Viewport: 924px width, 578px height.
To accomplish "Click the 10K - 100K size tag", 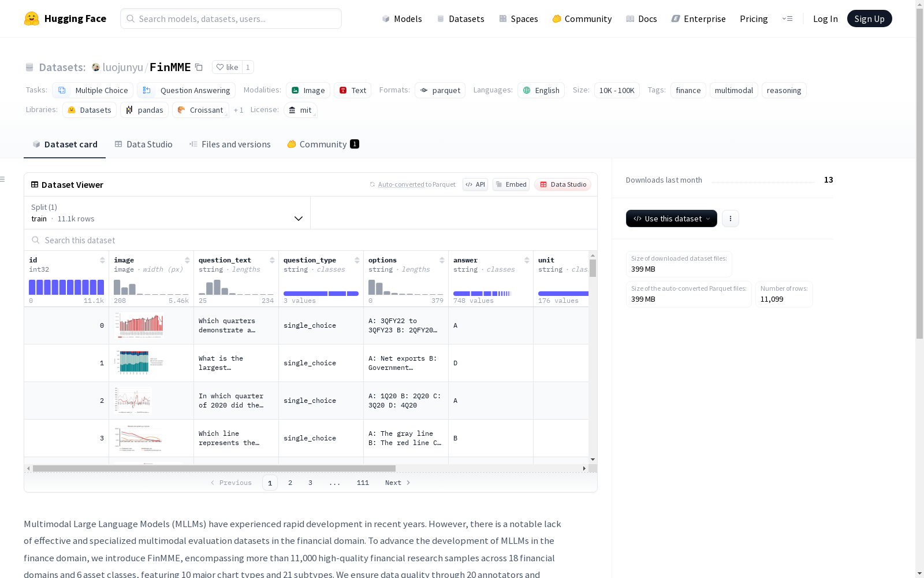I will [617, 90].
